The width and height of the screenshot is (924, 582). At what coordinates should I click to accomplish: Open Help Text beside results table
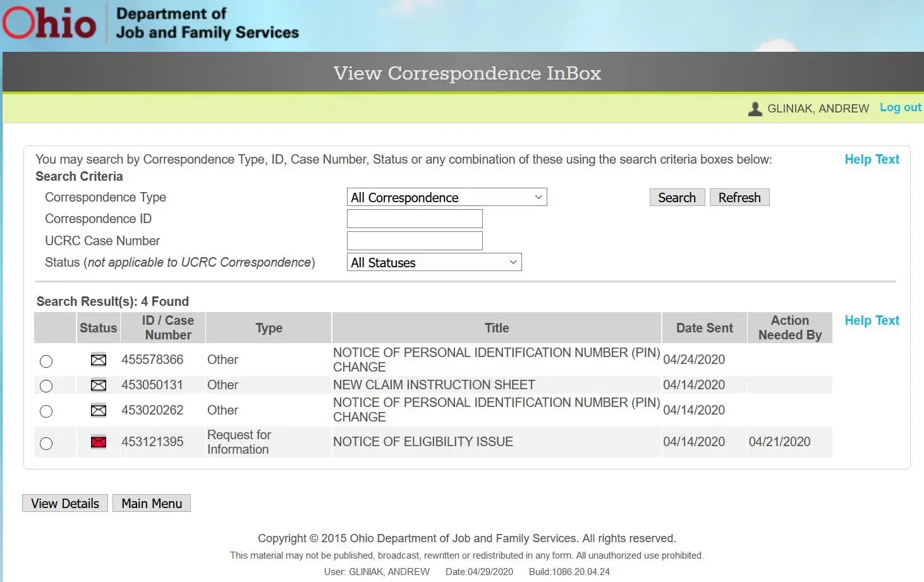point(872,320)
